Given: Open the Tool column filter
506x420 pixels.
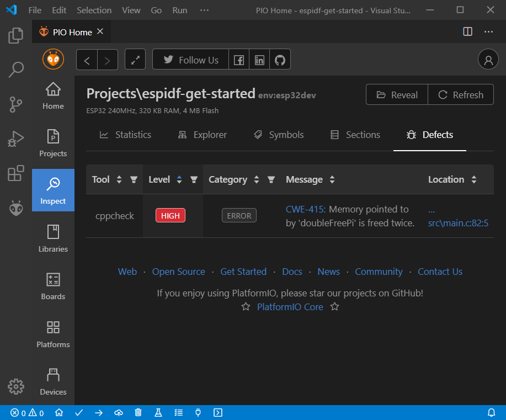Looking at the screenshot, I should [134, 180].
